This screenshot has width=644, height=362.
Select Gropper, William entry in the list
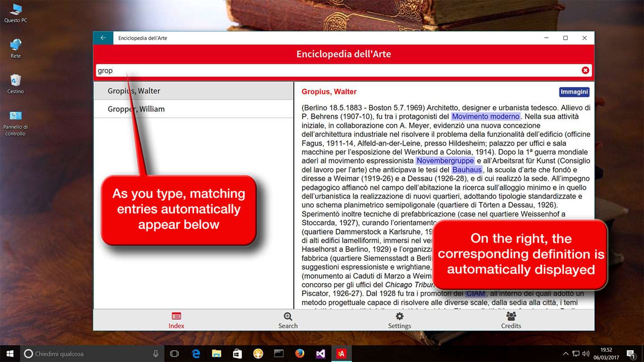point(193,109)
